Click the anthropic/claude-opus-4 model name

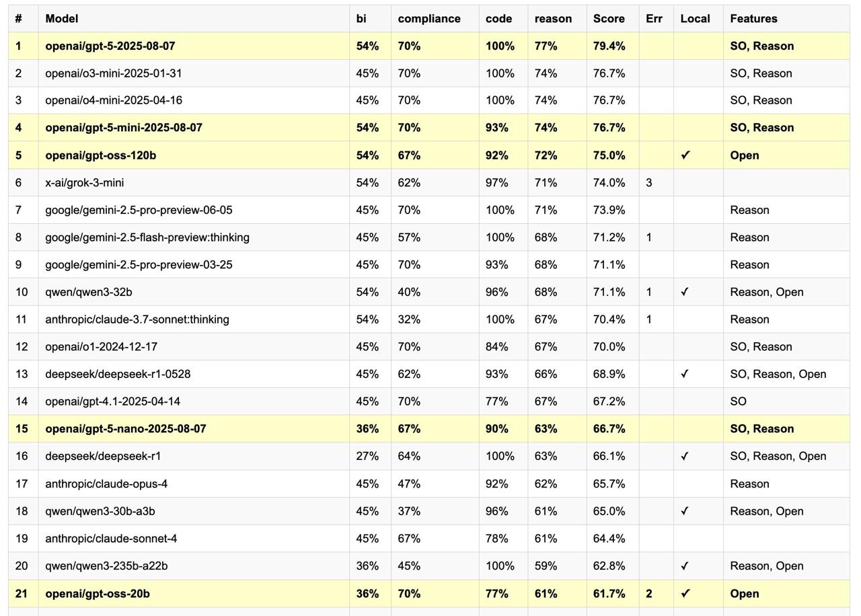(x=106, y=484)
